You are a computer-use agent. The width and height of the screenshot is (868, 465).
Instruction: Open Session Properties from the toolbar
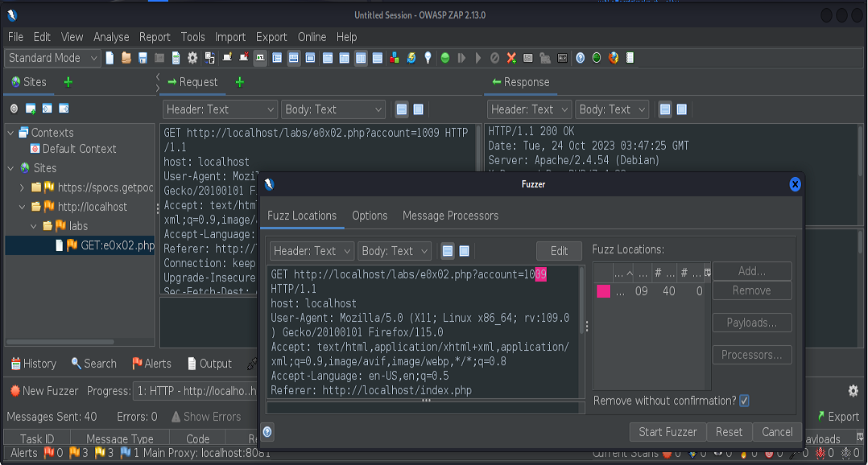click(176, 58)
